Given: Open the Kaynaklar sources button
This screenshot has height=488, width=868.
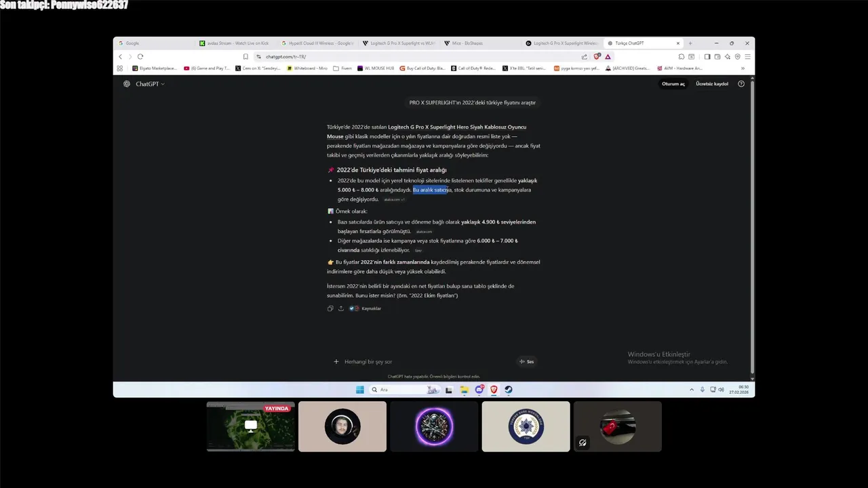Looking at the screenshot, I should [366, 308].
